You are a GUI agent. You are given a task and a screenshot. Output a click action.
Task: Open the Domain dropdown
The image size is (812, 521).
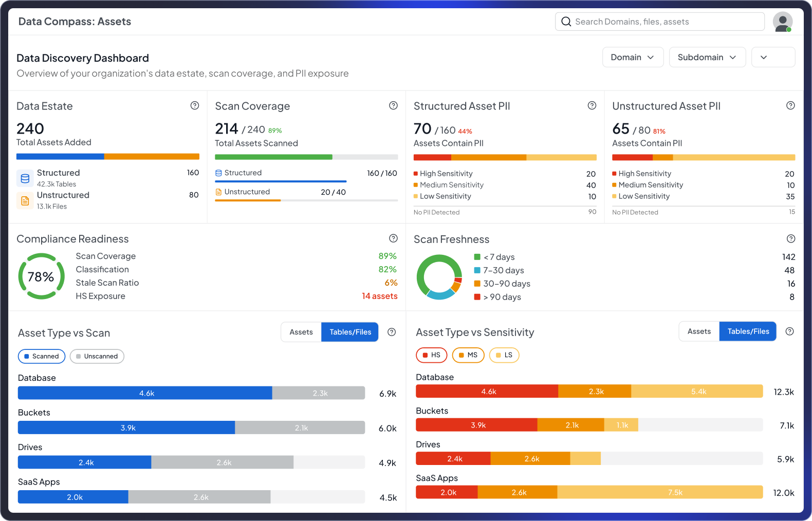[x=633, y=57]
